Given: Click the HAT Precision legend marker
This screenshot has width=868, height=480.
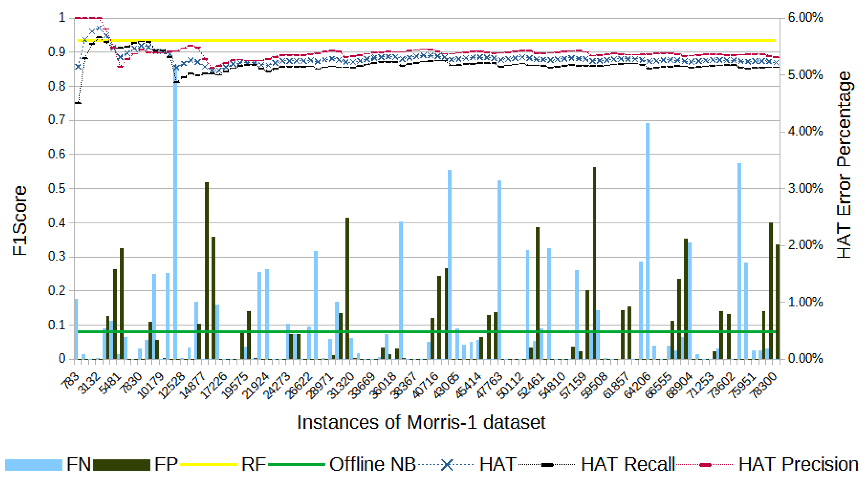Looking at the screenshot, I should point(705,465).
